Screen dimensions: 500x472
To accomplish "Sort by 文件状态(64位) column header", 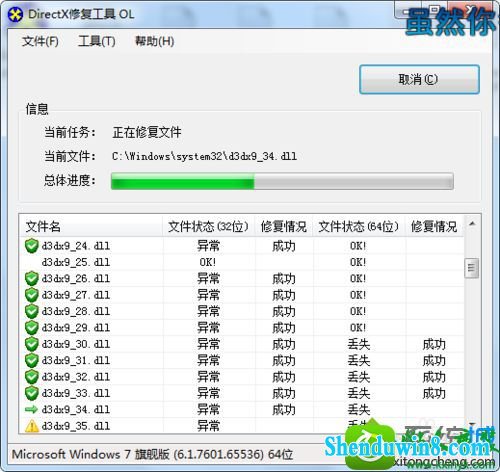I will (x=359, y=226).
